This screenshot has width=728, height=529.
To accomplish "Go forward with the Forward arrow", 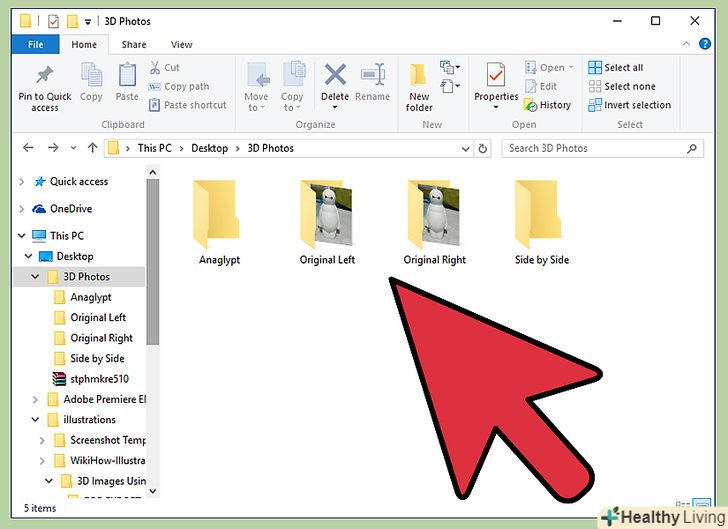I will point(53,148).
